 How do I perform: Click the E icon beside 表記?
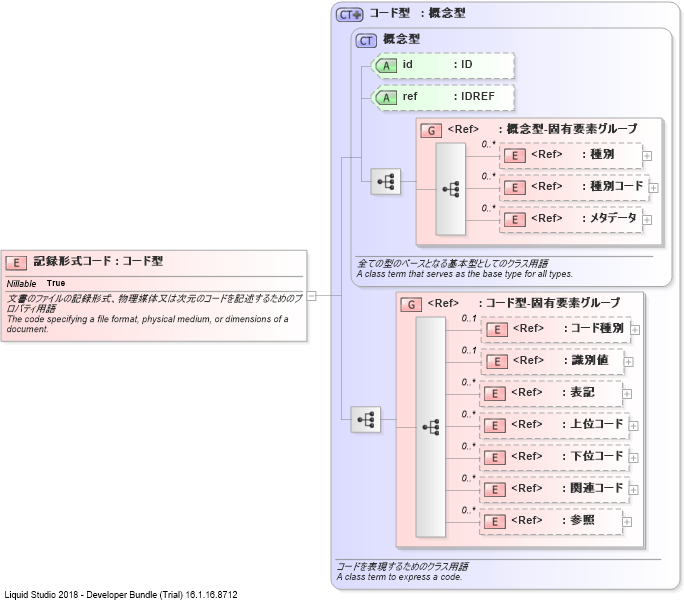point(495,394)
